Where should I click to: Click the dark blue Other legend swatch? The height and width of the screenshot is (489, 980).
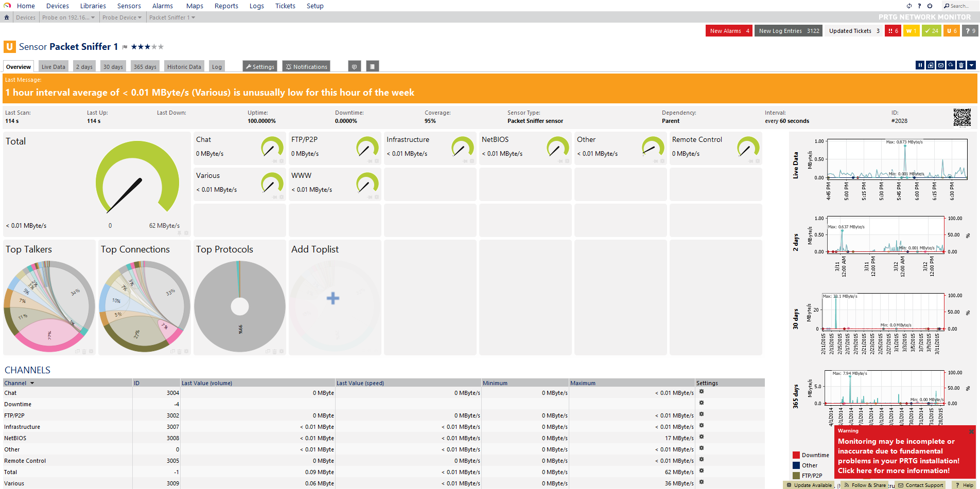(796, 465)
